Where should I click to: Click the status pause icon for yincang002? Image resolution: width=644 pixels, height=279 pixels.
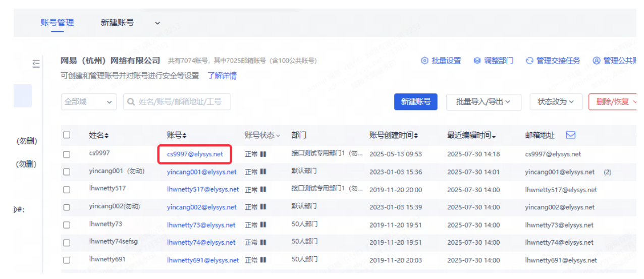click(263, 207)
